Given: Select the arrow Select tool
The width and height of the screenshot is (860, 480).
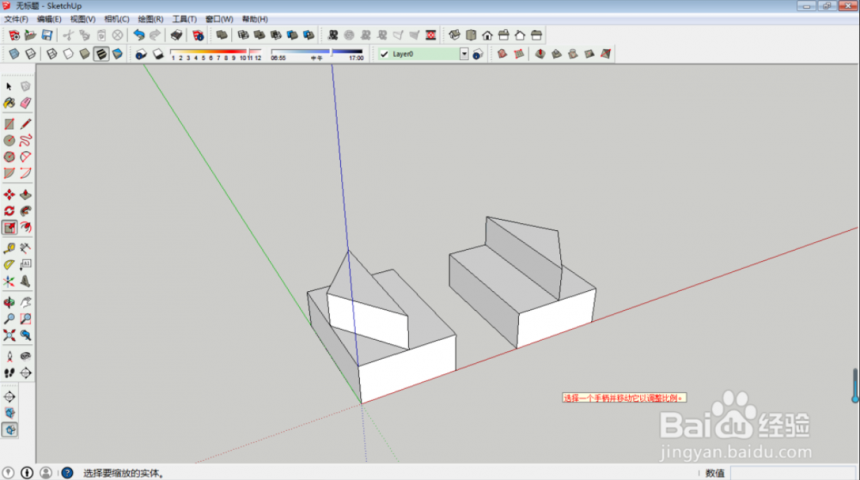Looking at the screenshot, I should coord(9,87).
